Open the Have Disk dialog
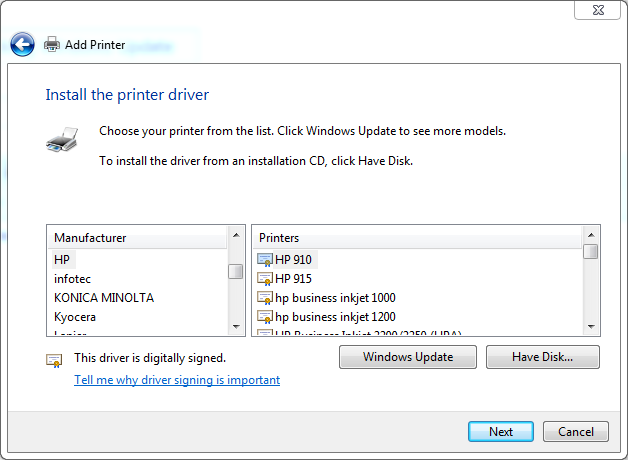The image size is (628, 460). (x=543, y=357)
